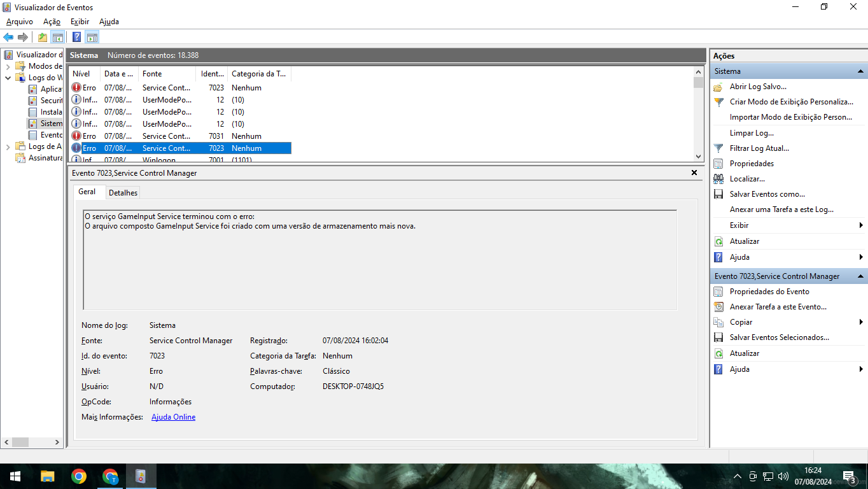
Task: Close the event preview pane with X
Action: coord(694,173)
